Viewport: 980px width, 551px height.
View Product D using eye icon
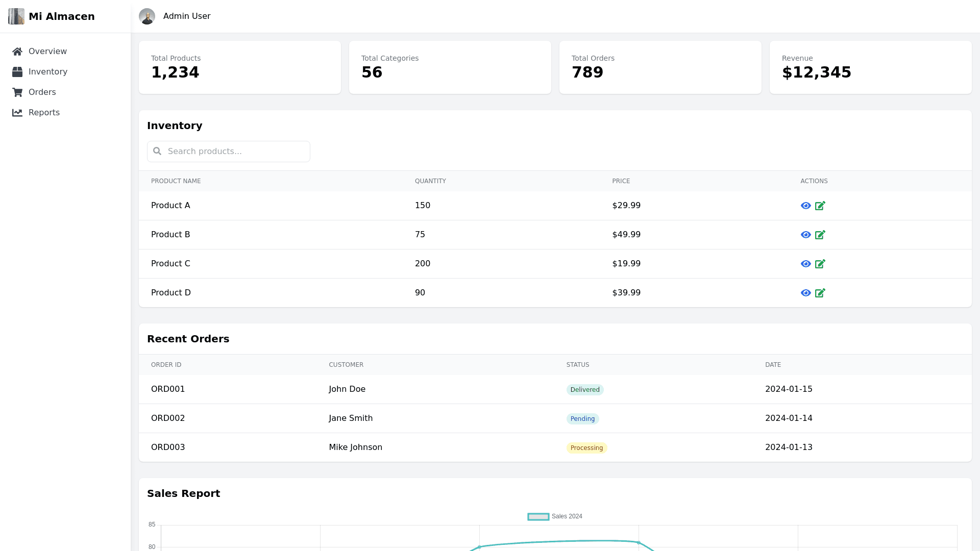coord(805,293)
